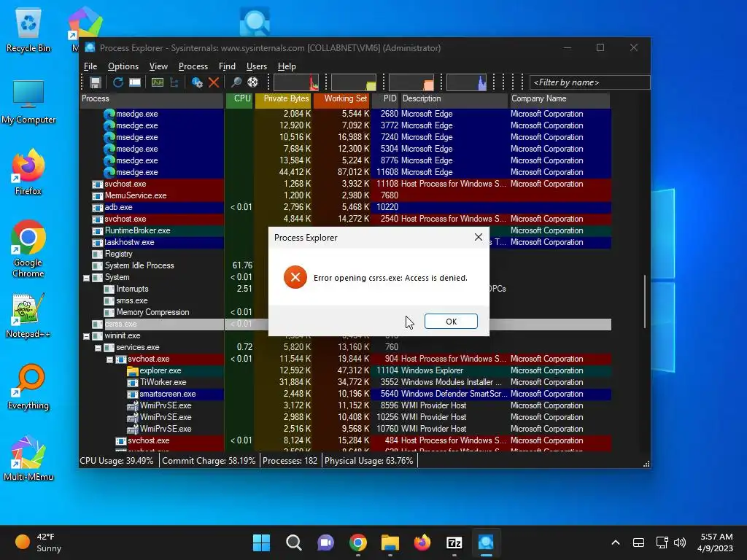Screen dimensions: 747x560
Task: Open Properties gear toolbar icon
Action: (197, 82)
